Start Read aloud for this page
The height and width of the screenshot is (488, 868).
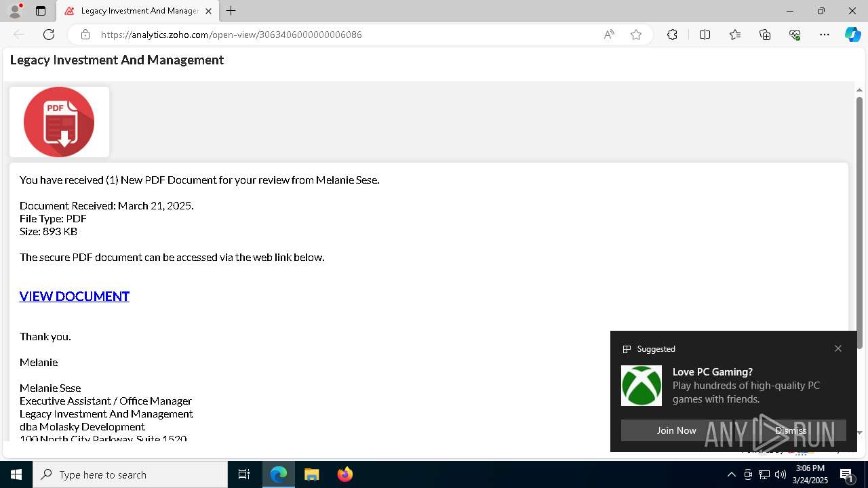pyautogui.click(x=609, y=35)
